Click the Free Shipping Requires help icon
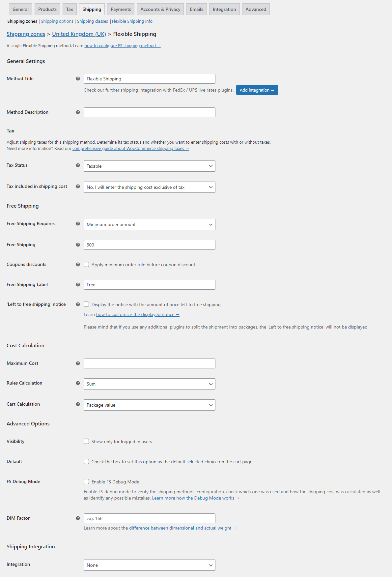The image size is (392, 577). tap(78, 224)
